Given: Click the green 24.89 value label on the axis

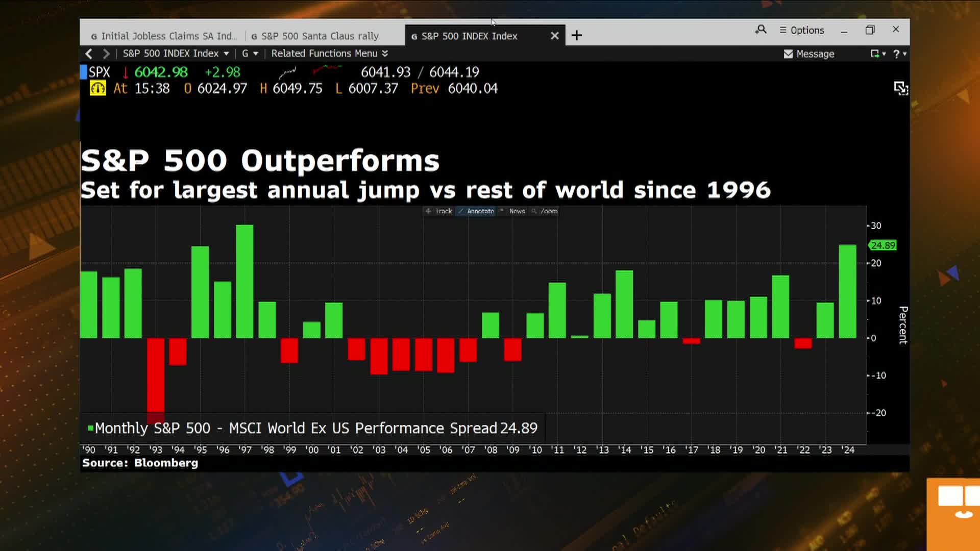Looking at the screenshot, I should [x=883, y=245].
